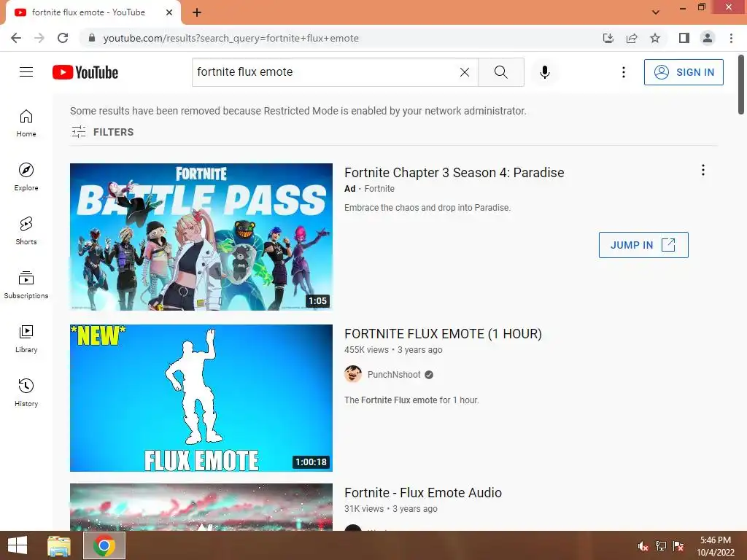747x560 pixels.
Task: Click 'The Fortnite Flux emote for 1 hour.' description
Action: click(x=411, y=400)
